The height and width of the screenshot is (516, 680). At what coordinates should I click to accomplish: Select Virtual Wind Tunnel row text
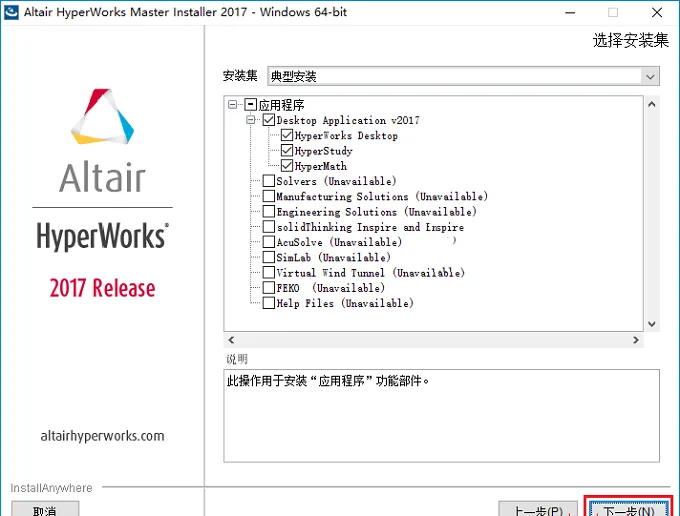pos(370,273)
